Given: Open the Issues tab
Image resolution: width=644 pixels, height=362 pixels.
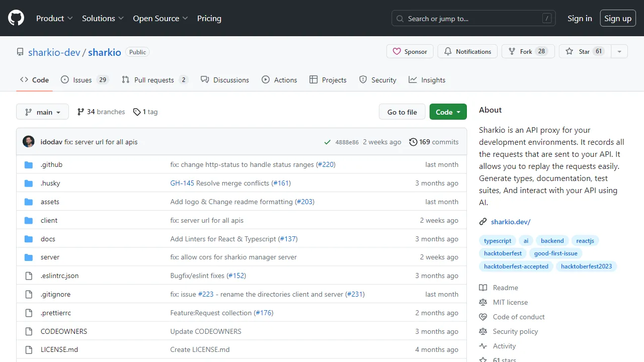Looking at the screenshot, I should (x=85, y=80).
